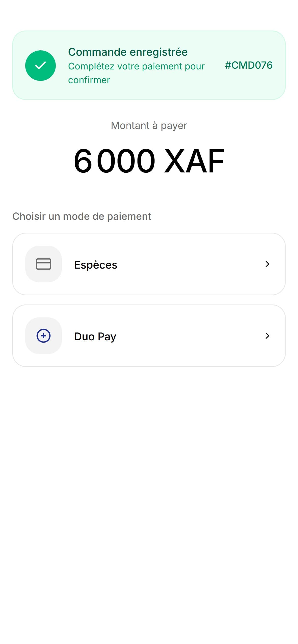
Task: Click the order number #CMD076
Action: pyautogui.click(x=249, y=65)
